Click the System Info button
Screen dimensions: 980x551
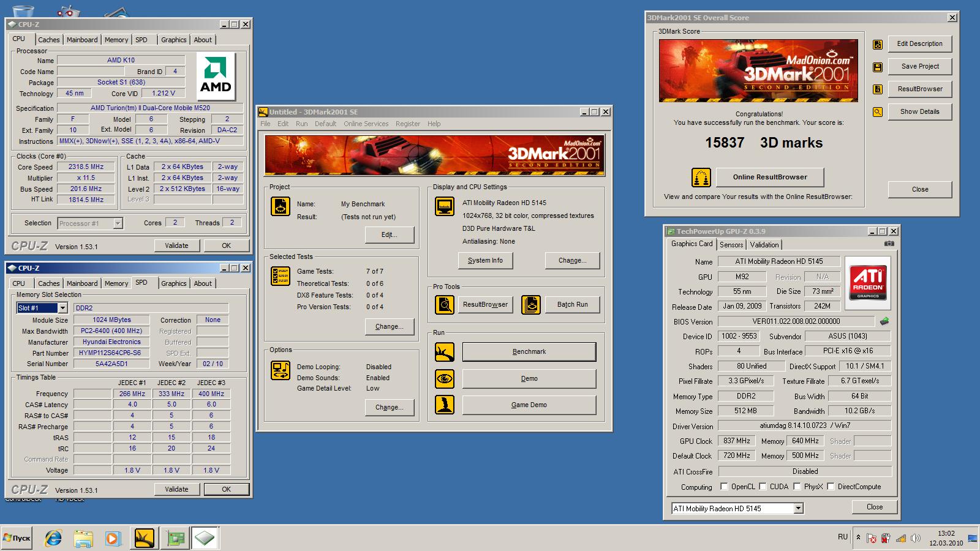(485, 261)
